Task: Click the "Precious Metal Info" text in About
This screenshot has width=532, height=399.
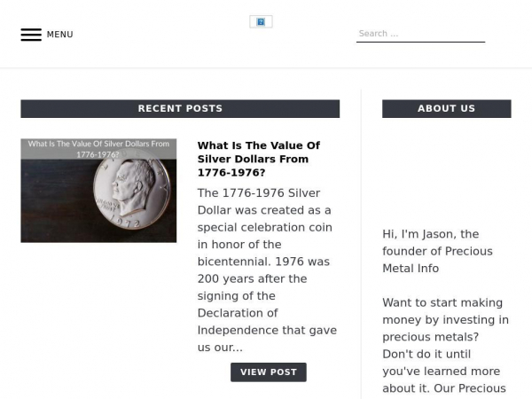Action: pos(437,260)
